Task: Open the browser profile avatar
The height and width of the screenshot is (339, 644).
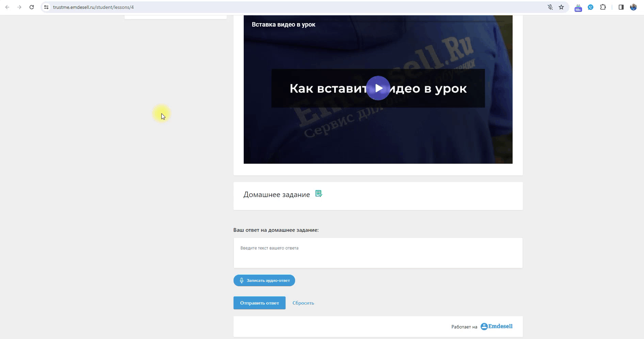Action: (x=633, y=7)
